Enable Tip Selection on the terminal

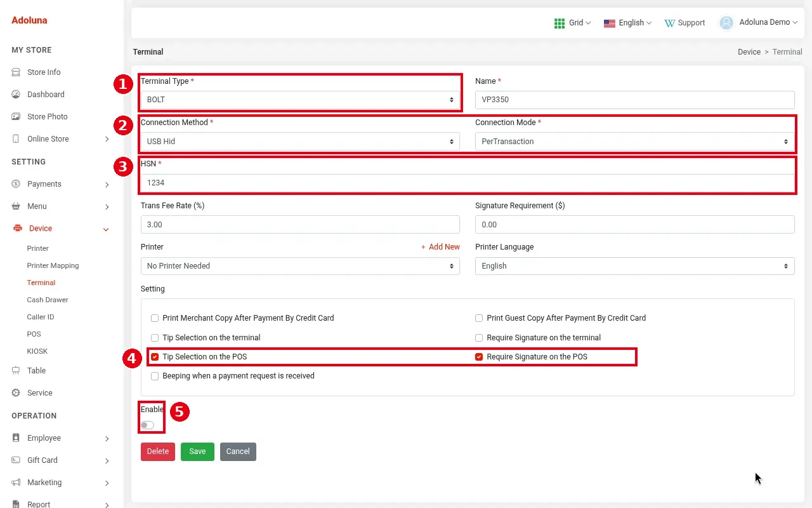155,338
